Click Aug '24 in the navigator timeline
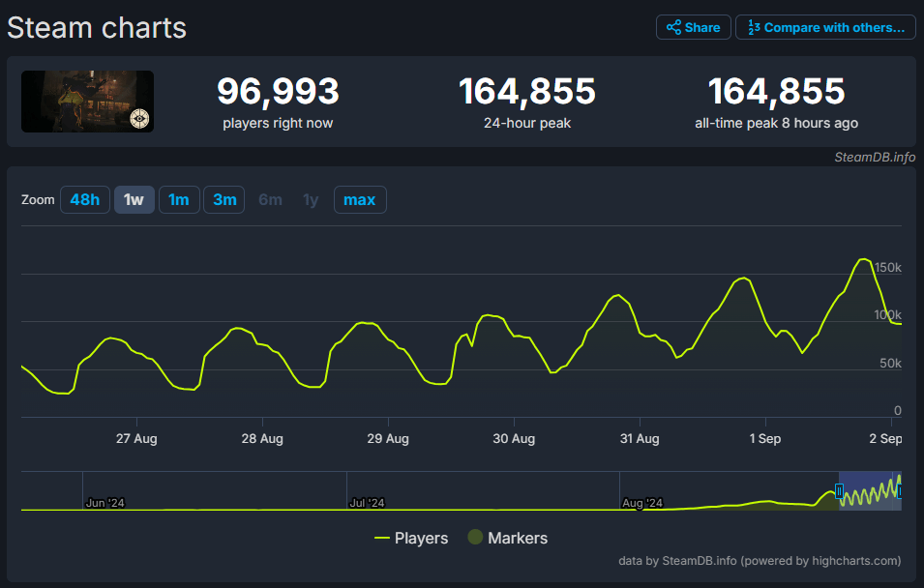 (642, 503)
